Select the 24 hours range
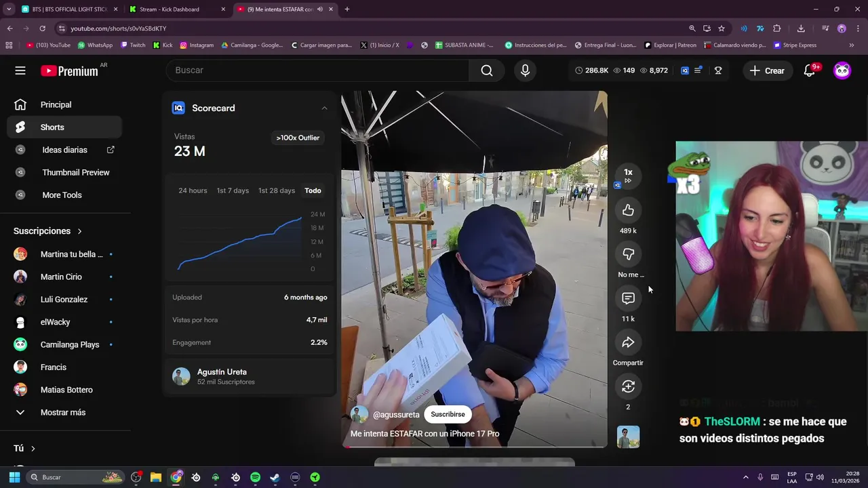The width and height of the screenshot is (868, 488). pos(193,190)
